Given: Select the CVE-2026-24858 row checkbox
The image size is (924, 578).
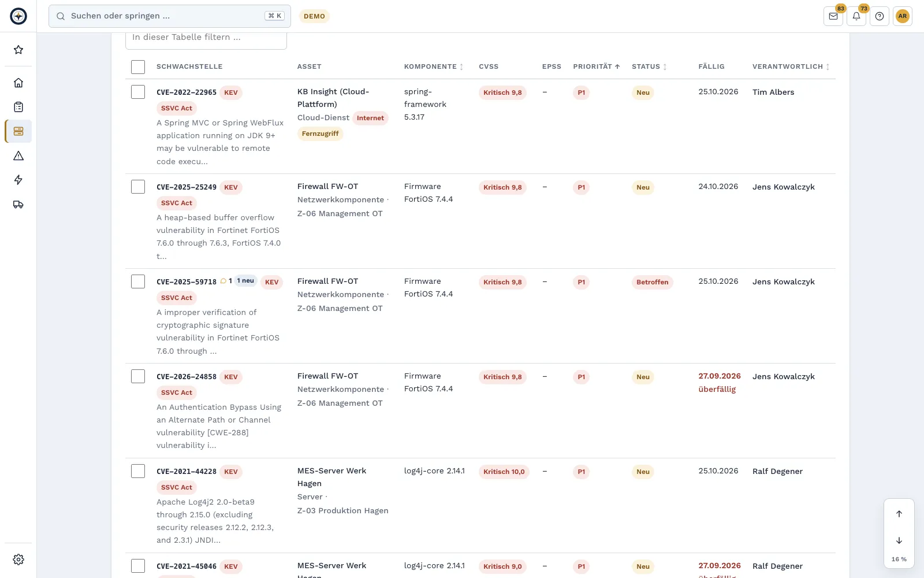Looking at the screenshot, I should click(x=138, y=376).
